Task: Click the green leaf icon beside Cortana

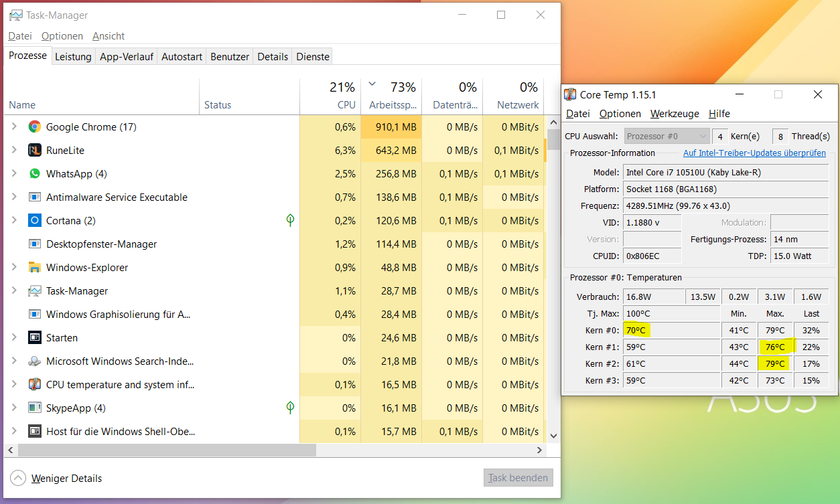Action: [x=290, y=220]
